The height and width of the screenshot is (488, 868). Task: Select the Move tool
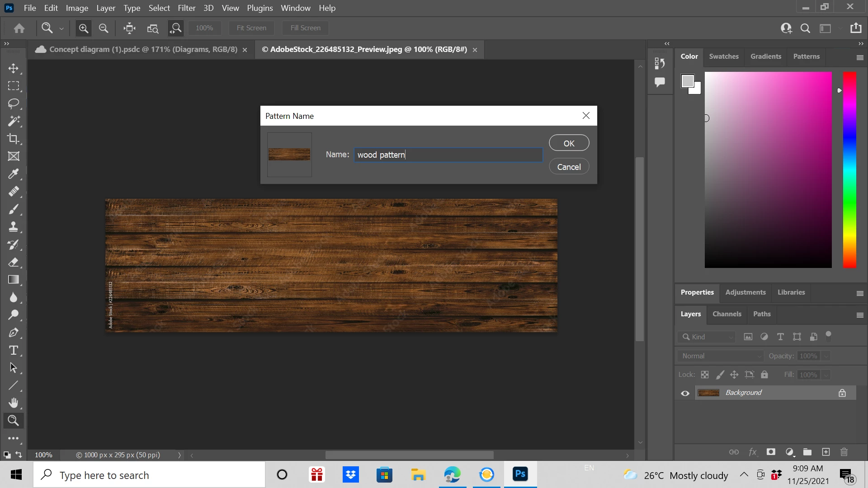(x=14, y=68)
